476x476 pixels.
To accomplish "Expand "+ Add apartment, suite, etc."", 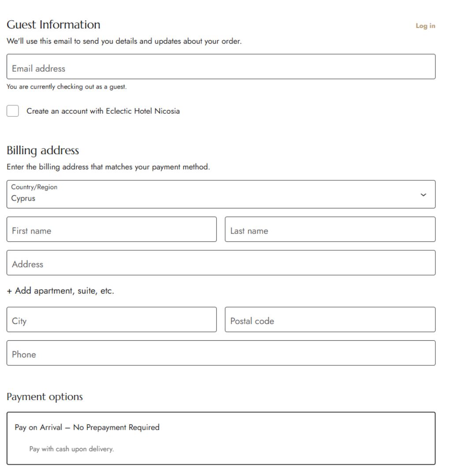I will coord(60,291).
